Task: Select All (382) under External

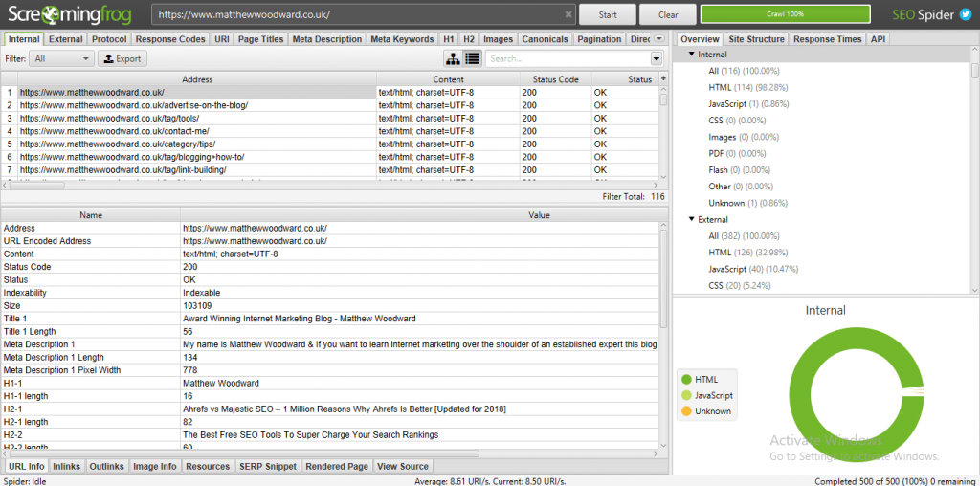Action: (744, 236)
